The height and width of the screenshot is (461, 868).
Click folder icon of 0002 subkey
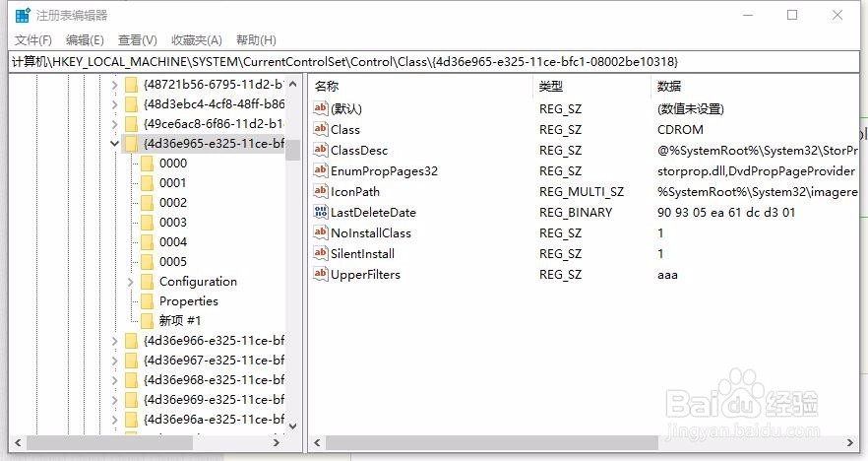coord(148,202)
